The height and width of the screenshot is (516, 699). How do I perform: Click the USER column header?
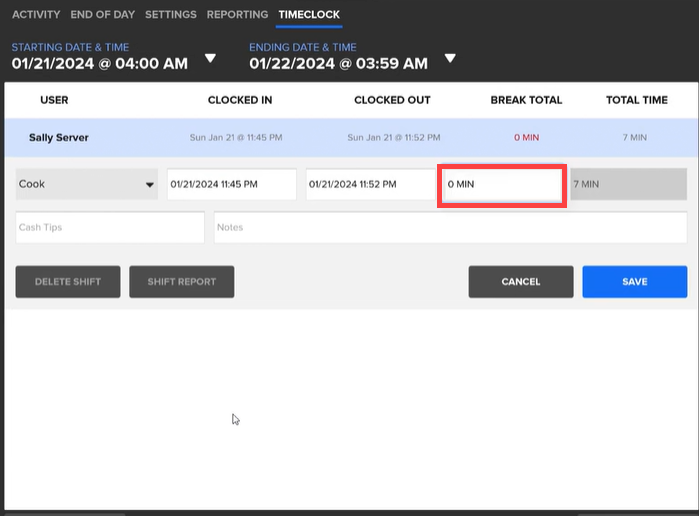(x=54, y=100)
